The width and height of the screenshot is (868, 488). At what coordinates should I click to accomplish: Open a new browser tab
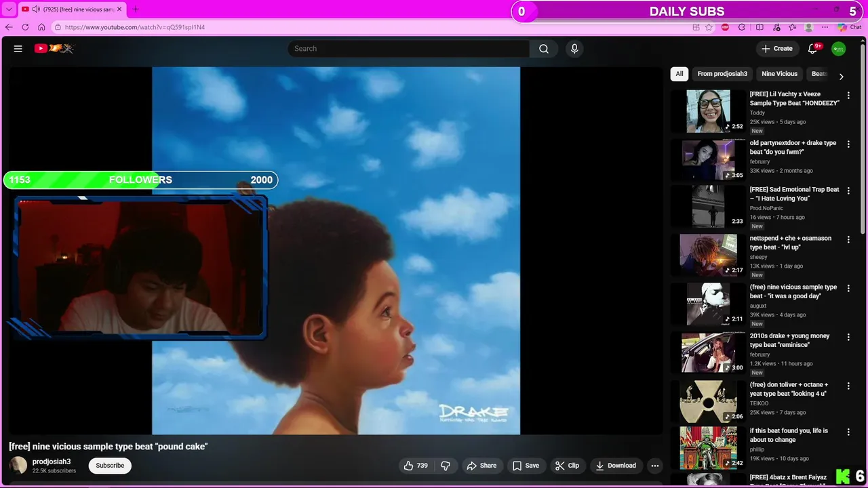(x=135, y=9)
